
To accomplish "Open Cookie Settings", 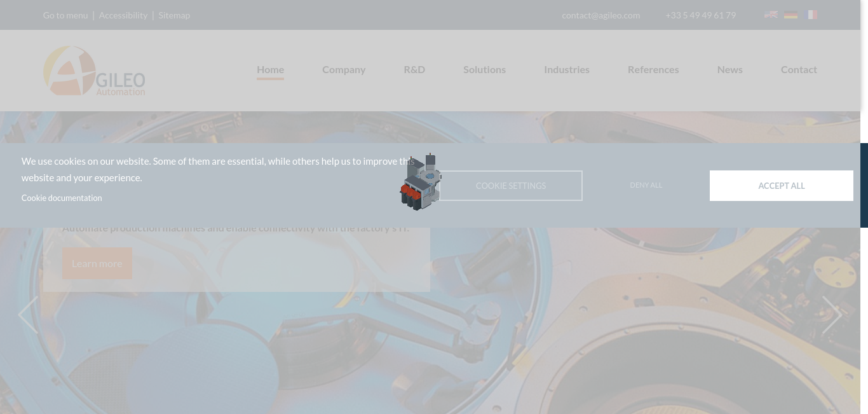I will tap(511, 186).
